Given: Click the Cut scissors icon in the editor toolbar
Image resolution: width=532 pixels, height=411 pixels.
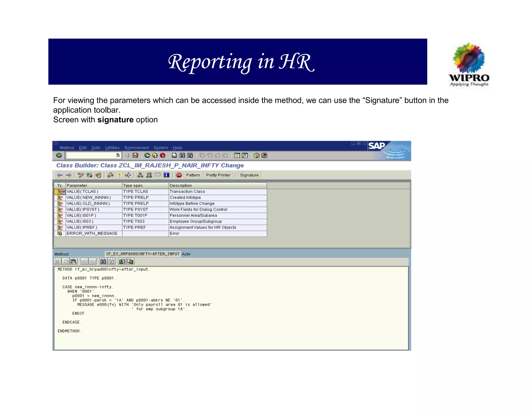Looking at the screenshot, I should pos(57,261).
